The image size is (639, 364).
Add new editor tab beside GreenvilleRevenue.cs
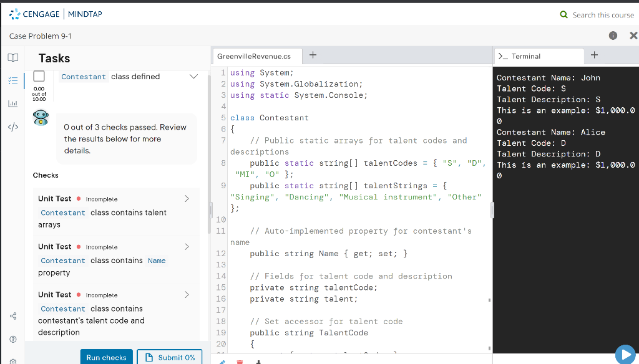[313, 55]
